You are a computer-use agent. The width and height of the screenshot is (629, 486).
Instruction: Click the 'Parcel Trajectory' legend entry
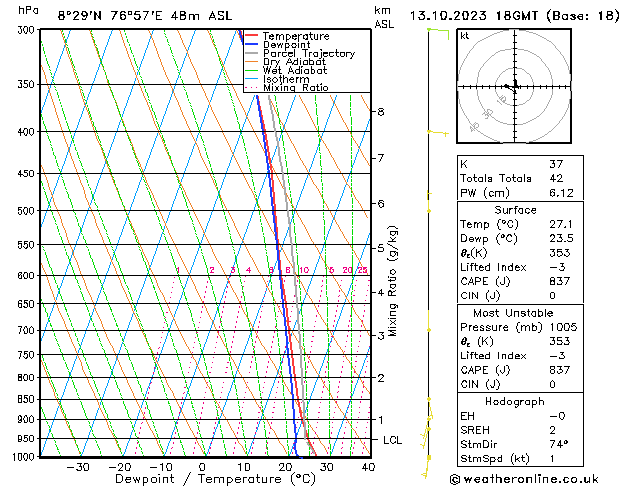[309, 53]
